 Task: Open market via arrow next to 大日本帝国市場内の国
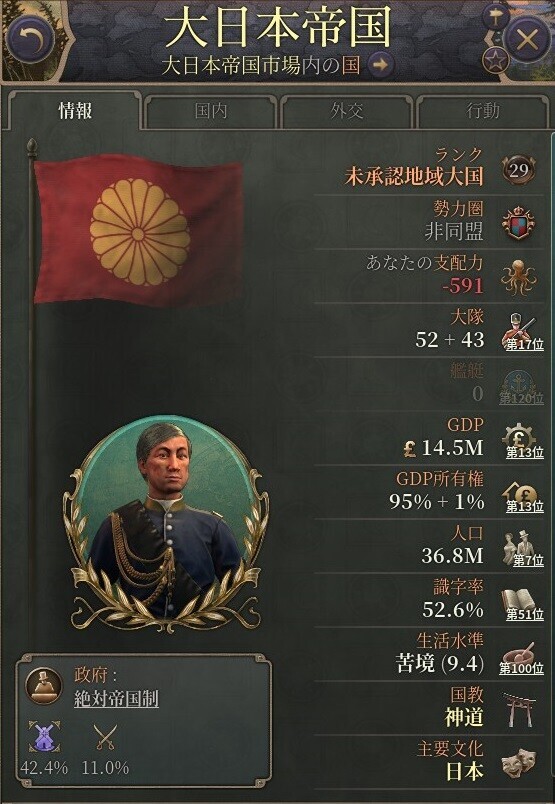tap(381, 65)
